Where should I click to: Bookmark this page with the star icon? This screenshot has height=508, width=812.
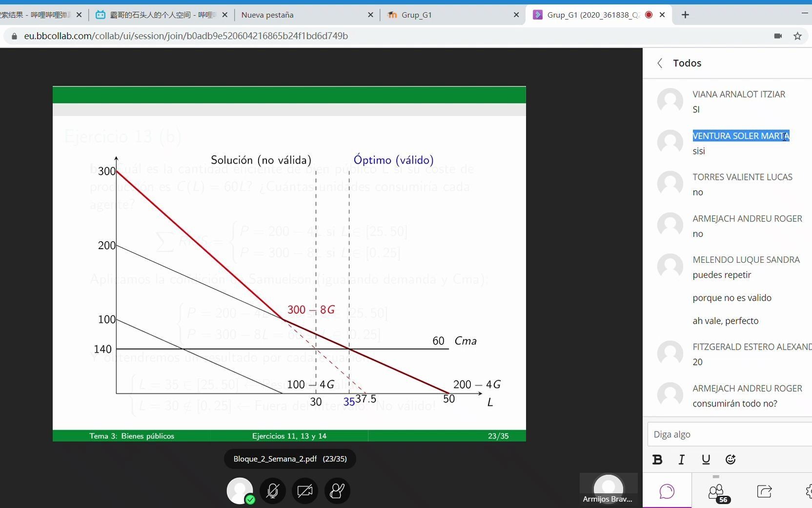coord(797,36)
